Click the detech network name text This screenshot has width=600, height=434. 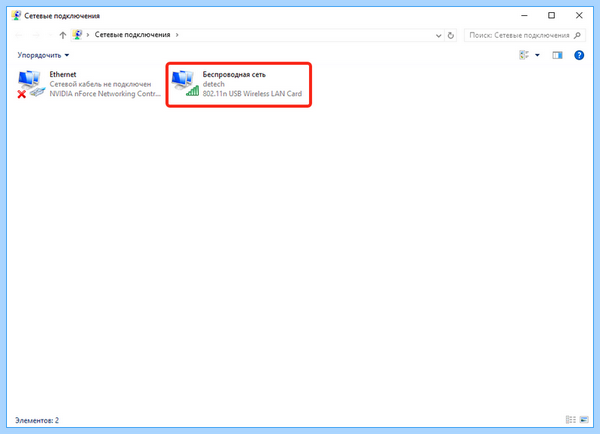coord(214,84)
